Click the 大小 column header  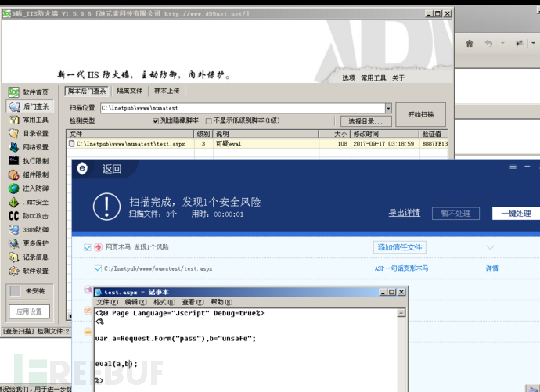[x=334, y=134]
